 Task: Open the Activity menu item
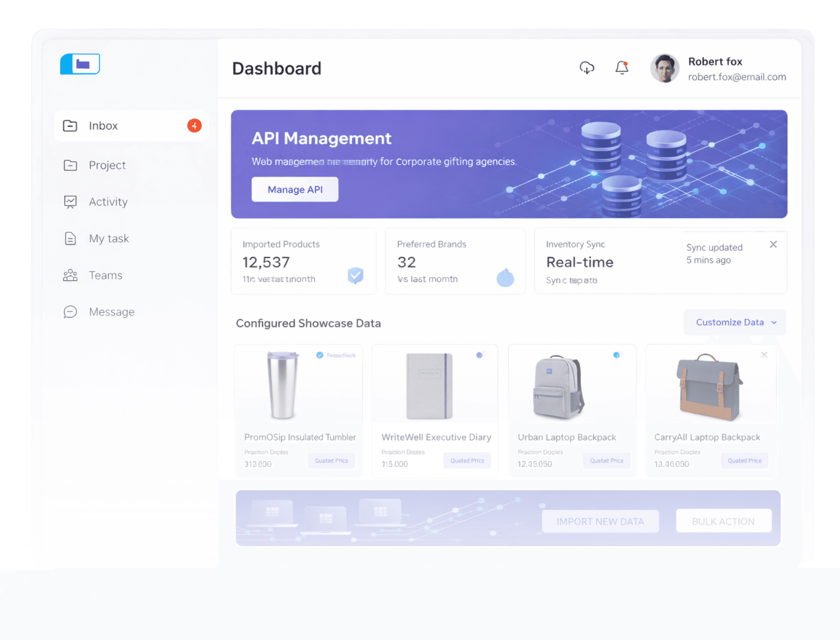108,202
